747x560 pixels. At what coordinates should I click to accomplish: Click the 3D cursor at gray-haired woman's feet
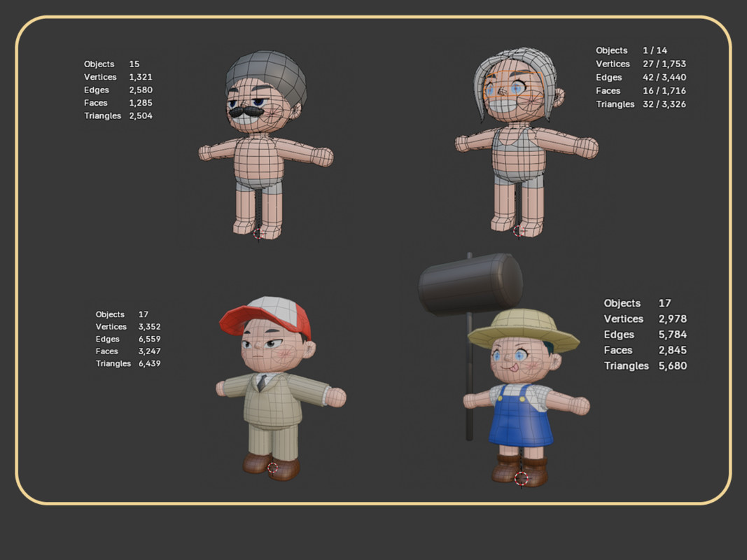(519, 232)
